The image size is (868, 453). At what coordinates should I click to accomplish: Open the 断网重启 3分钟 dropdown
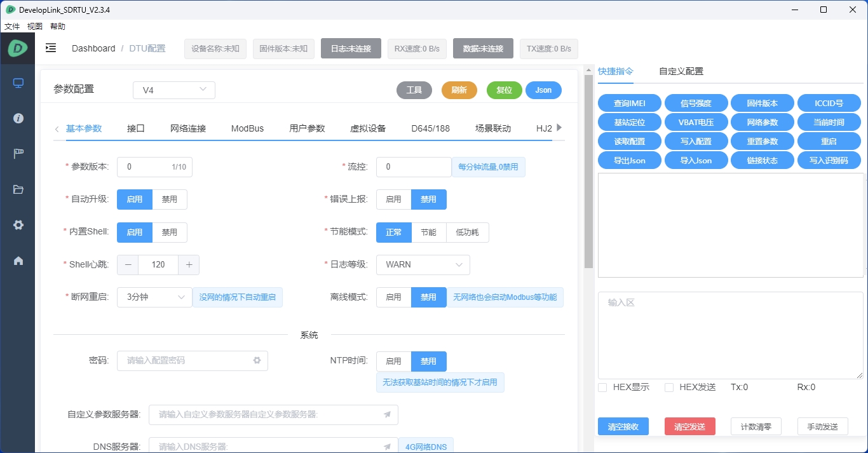click(x=155, y=297)
